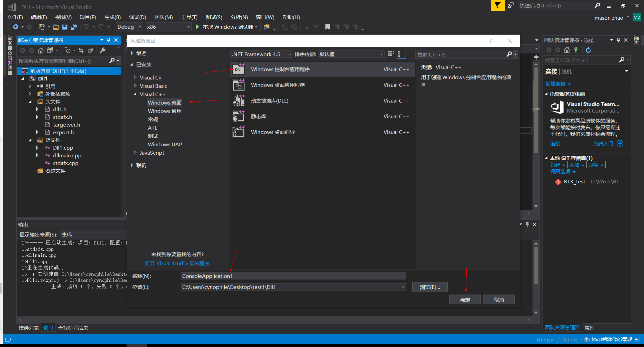Select Windows 通用 category in tree
This screenshot has width=644, height=347.
[x=165, y=111]
